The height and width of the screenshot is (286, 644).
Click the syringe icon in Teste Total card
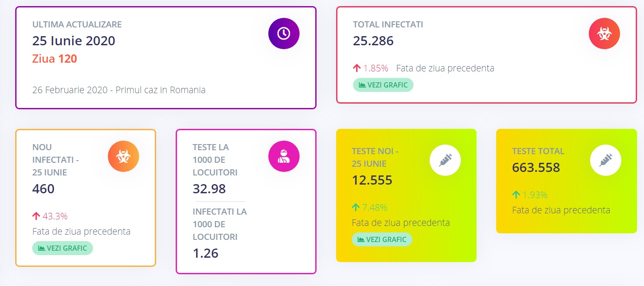[x=605, y=160]
